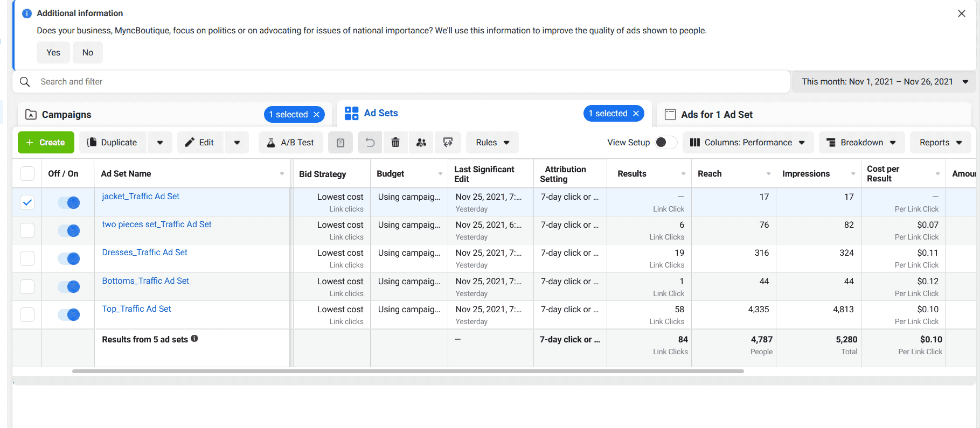
Task: Open the date range selector
Action: point(884,82)
